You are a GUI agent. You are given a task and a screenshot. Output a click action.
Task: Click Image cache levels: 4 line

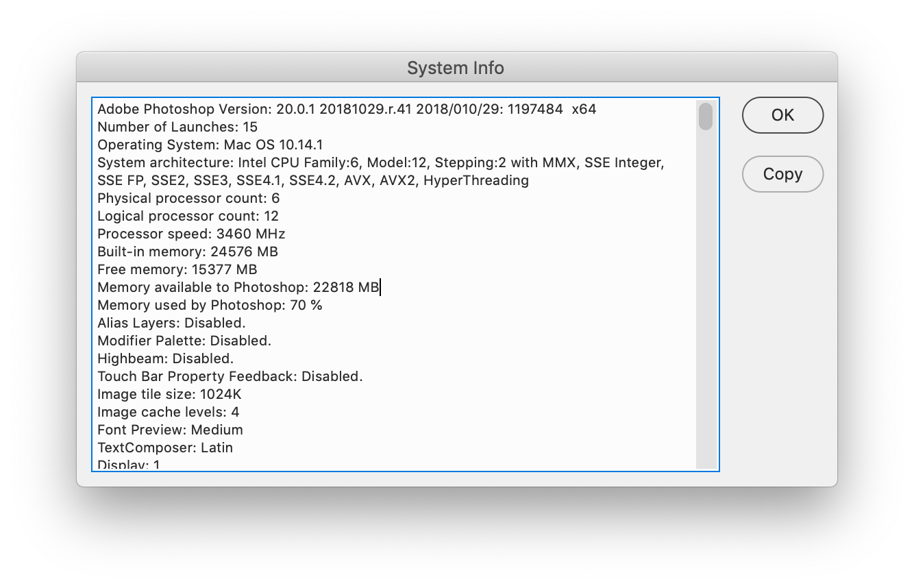[169, 412]
